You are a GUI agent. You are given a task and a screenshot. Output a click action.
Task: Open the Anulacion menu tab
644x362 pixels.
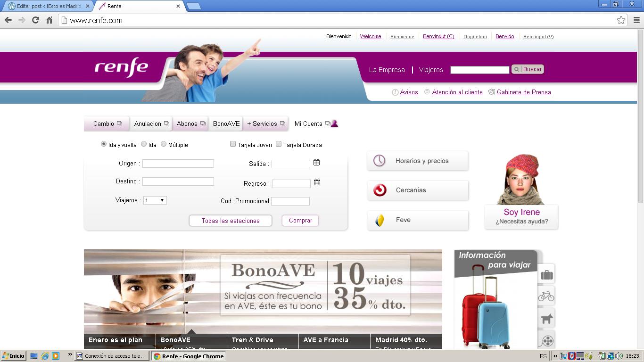(151, 123)
